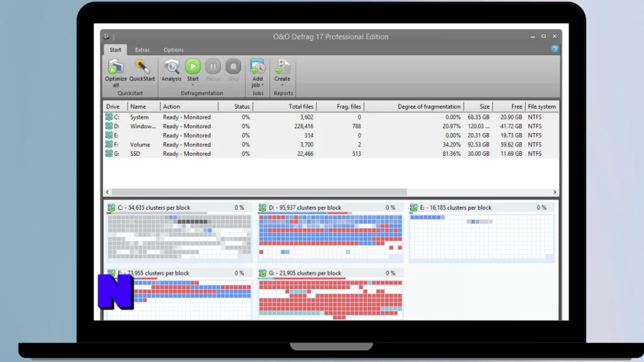
Task: Launch the QuickStart wizard icon
Action: point(142,67)
